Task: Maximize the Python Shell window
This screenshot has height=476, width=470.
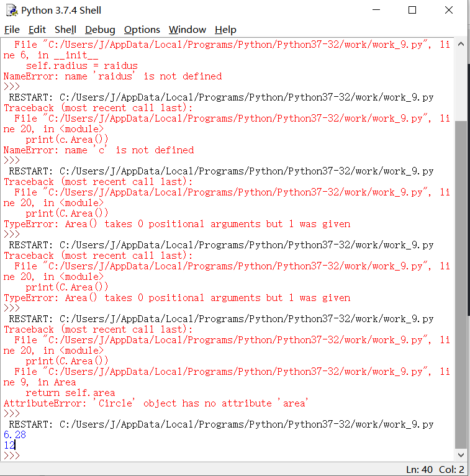Action: click(x=412, y=10)
